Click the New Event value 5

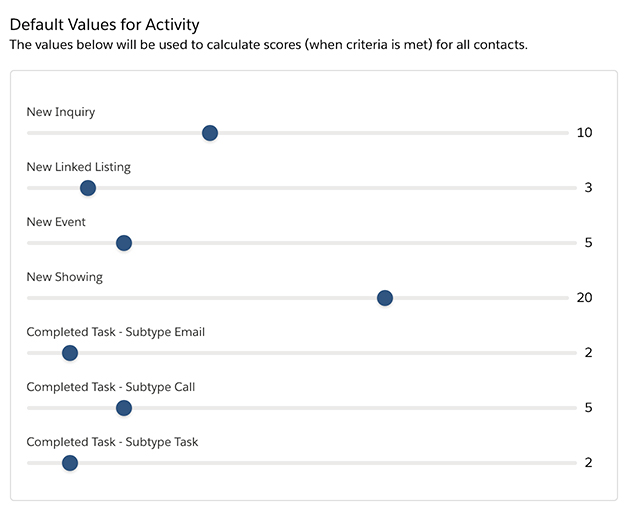pos(588,242)
